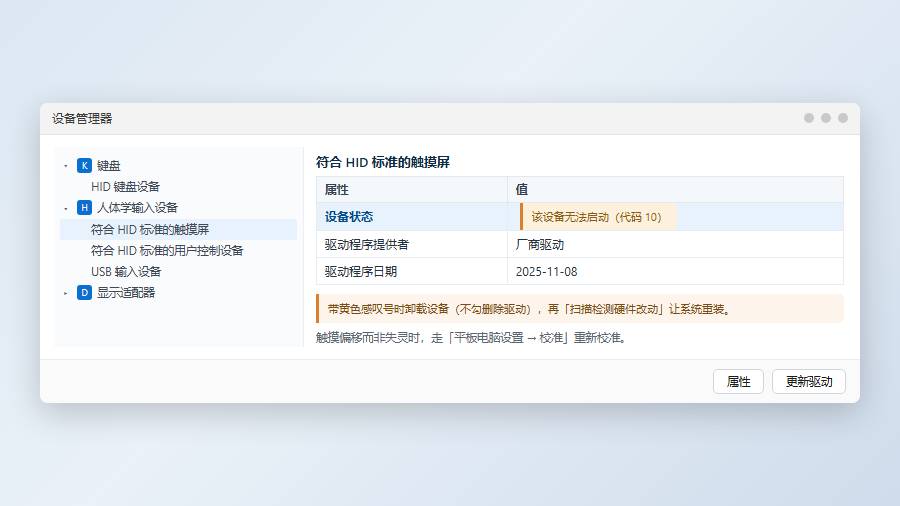Collapse the 键盘 tree node arrow
Screen dimensions: 900x506
pyautogui.click(x=66, y=166)
